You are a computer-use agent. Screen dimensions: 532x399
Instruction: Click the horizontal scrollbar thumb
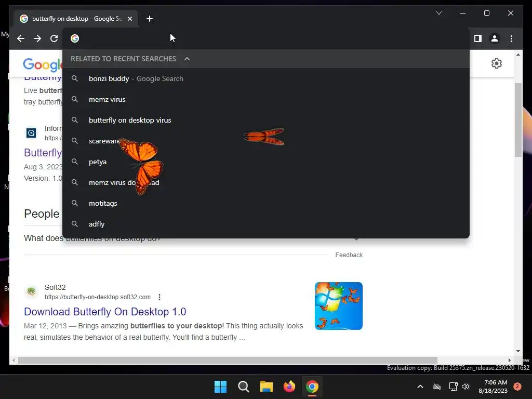pos(228,360)
